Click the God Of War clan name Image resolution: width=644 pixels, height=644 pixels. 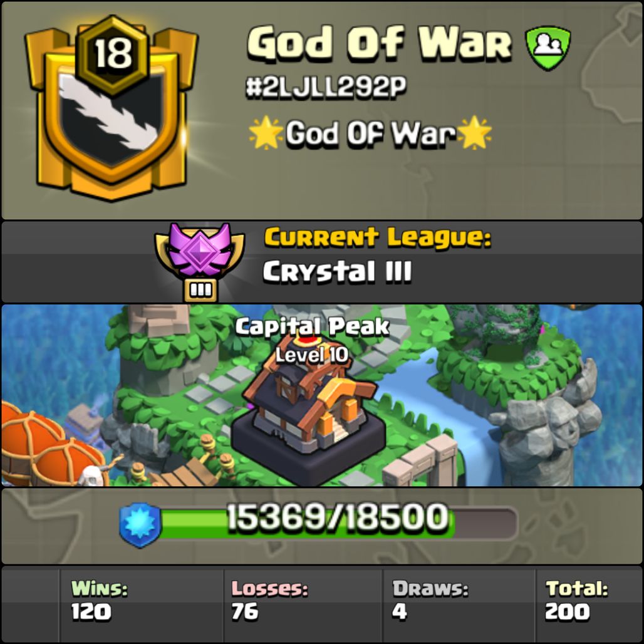click(x=380, y=43)
